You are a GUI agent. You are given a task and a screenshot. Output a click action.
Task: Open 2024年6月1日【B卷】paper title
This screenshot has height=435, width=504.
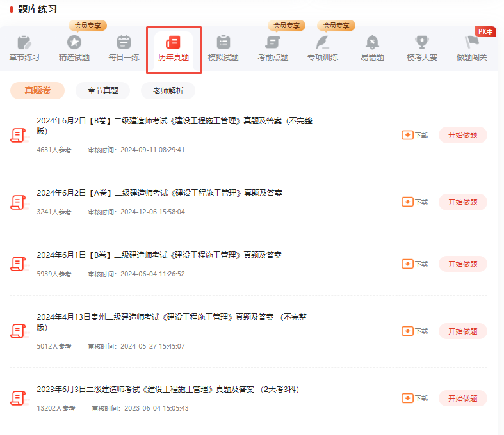(159, 255)
